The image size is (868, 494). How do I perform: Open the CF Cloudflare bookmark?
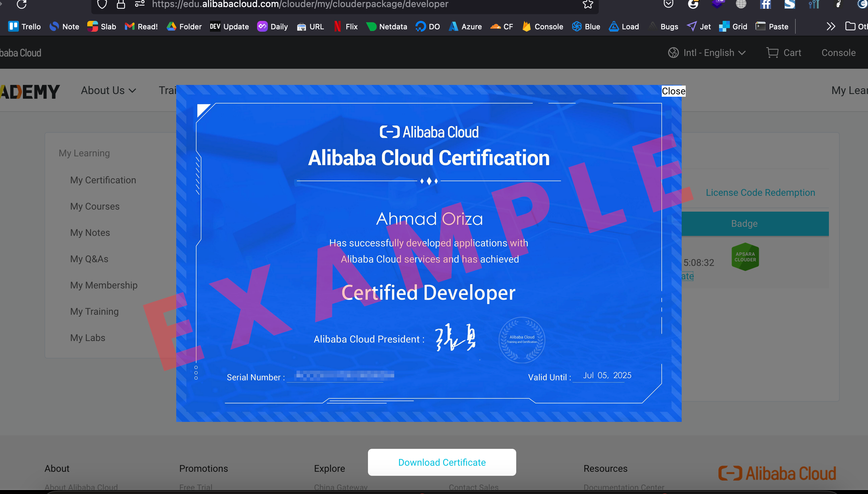501,27
